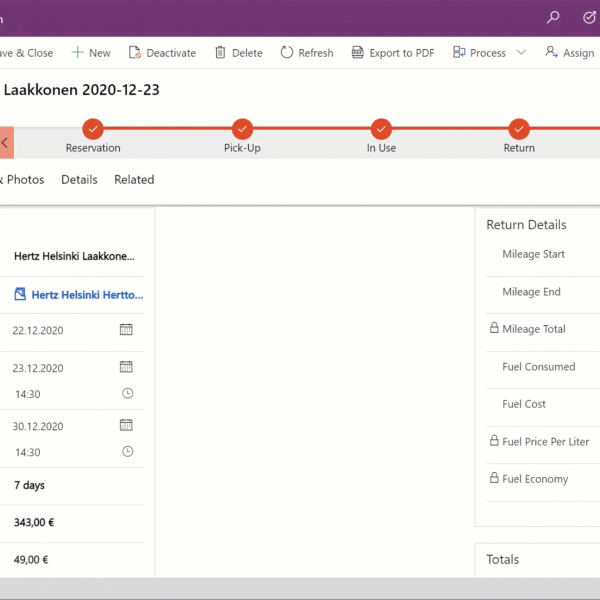The height and width of the screenshot is (600, 600).
Task: Click lock icon beside Fuel Price Per Liter
Action: click(494, 440)
